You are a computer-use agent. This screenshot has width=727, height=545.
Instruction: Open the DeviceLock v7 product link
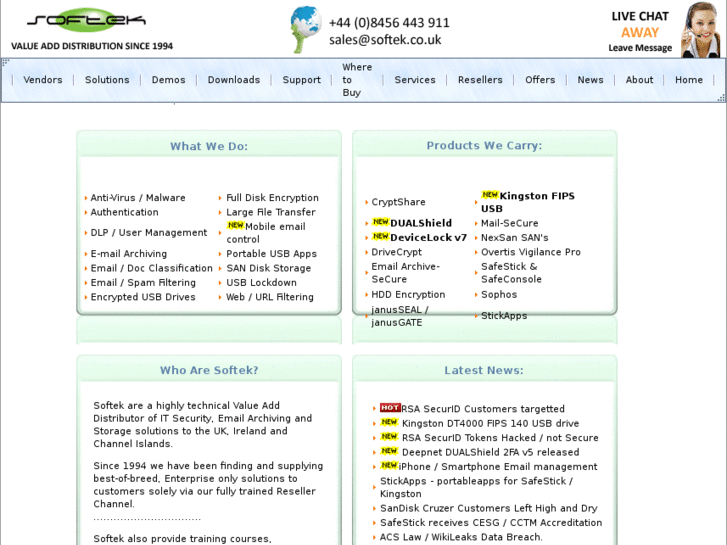(428, 237)
